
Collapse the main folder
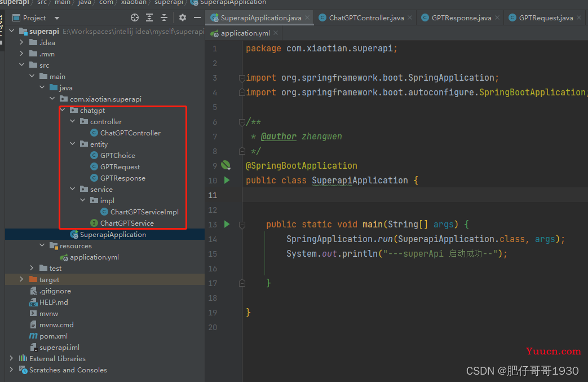32,76
